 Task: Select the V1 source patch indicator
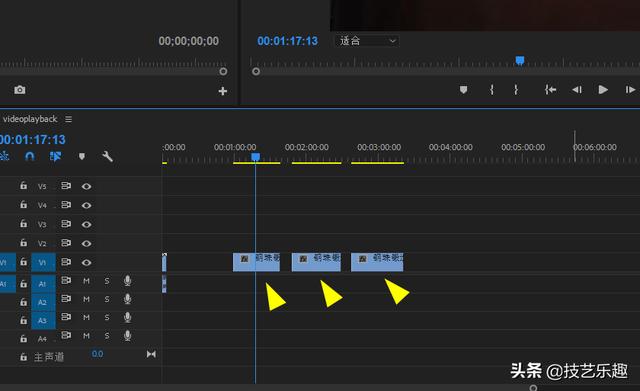pos(7,262)
